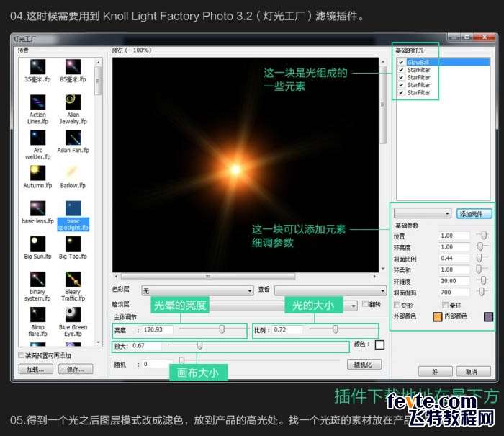Enable the 变形 checkbox
This screenshot has width=504, height=436.
[x=397, y=305]
